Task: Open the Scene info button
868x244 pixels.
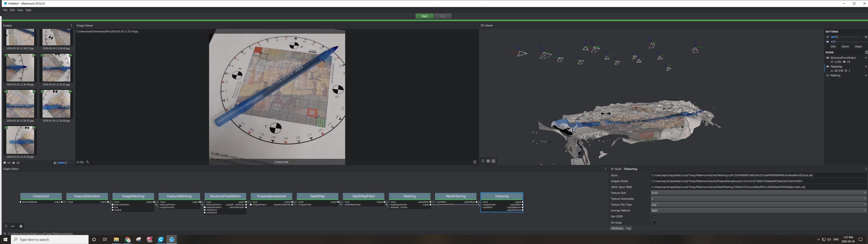Action: (866, 52)
